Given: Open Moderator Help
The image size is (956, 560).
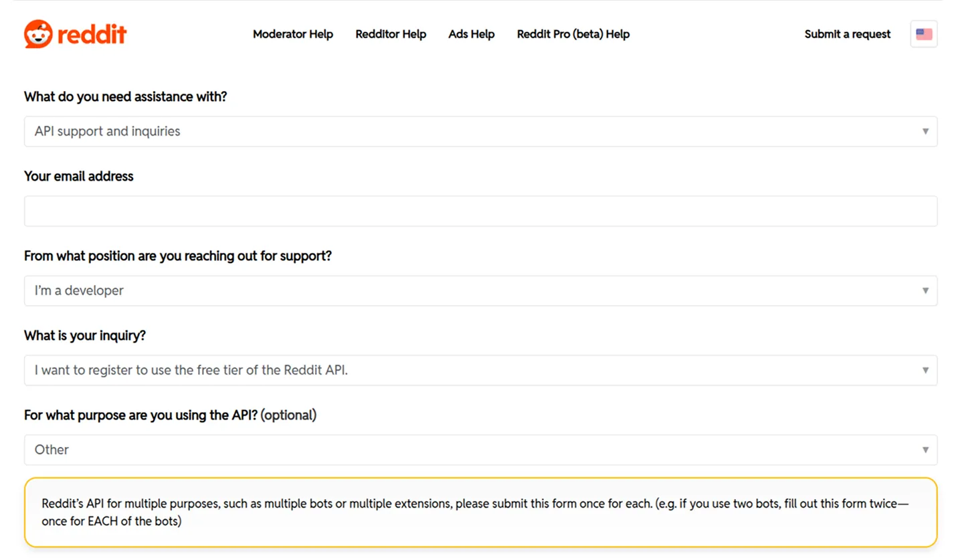Looking at the screenshot, I should coord(293,34).
